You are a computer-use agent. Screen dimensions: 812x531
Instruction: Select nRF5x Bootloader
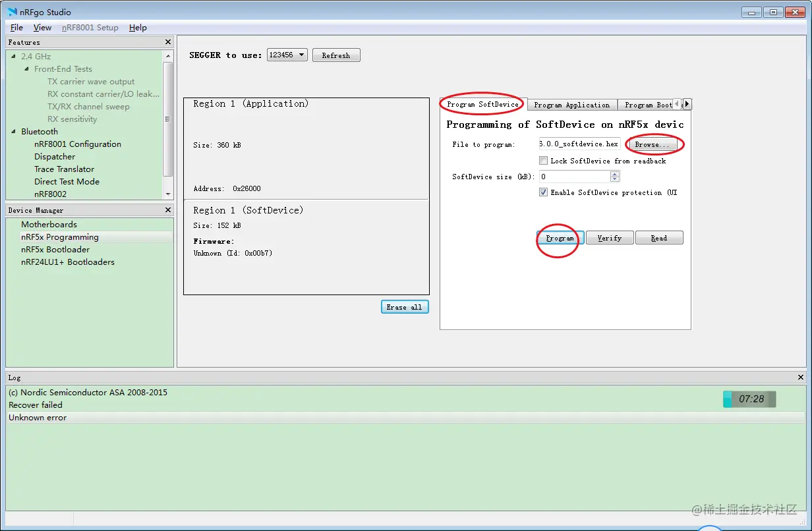tap(55, 250)
